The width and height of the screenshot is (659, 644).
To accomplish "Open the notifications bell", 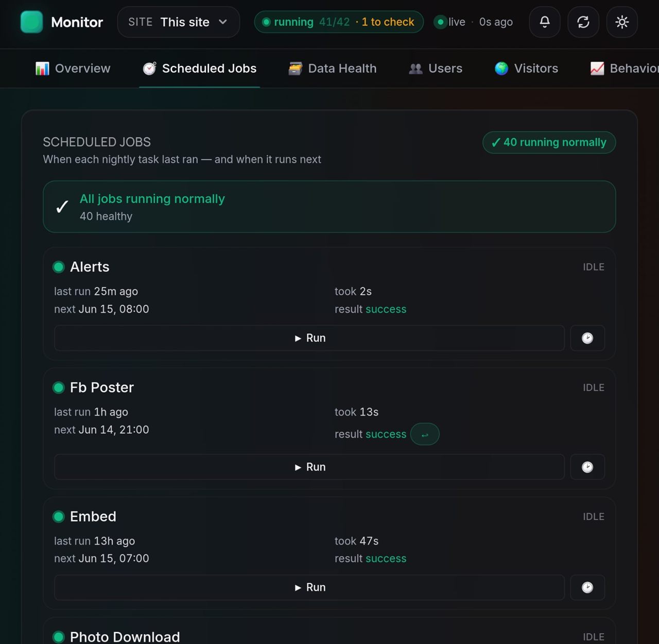I will tap(545, 22).
